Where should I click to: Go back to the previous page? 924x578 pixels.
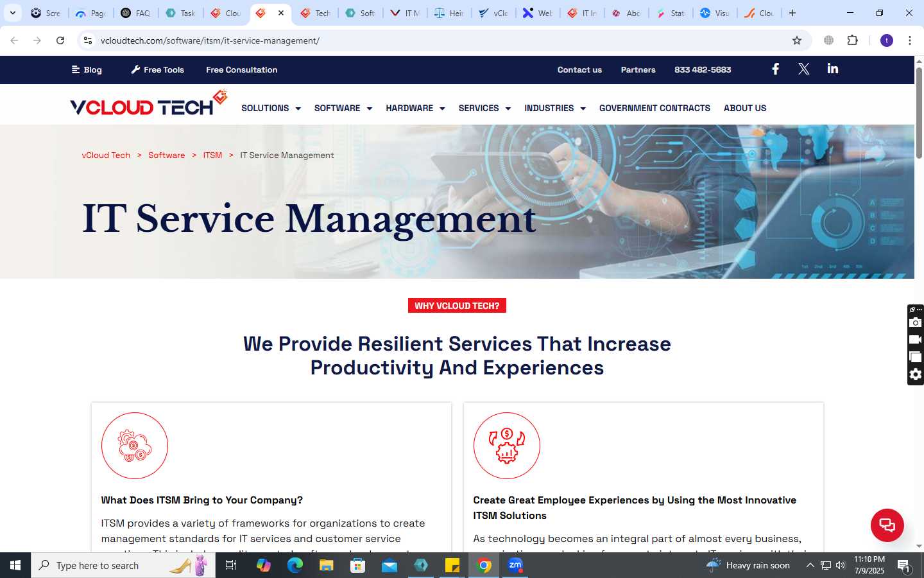(14, 40)
